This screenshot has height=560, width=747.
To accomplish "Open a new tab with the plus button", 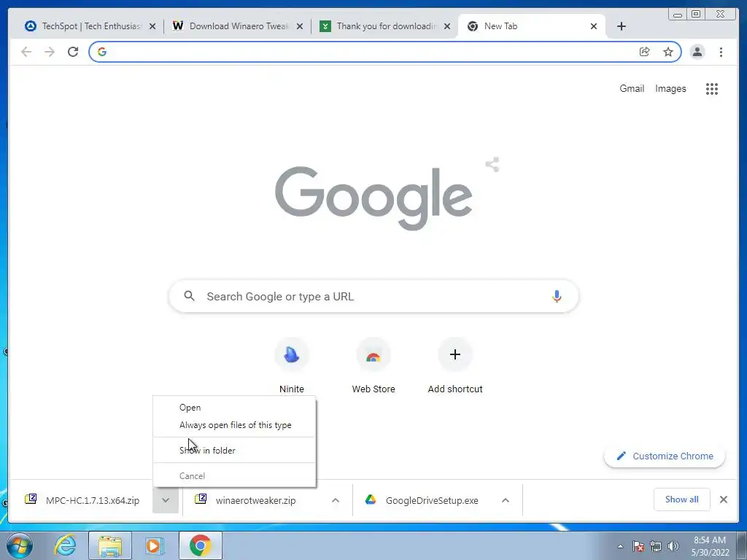I will 622,26.
